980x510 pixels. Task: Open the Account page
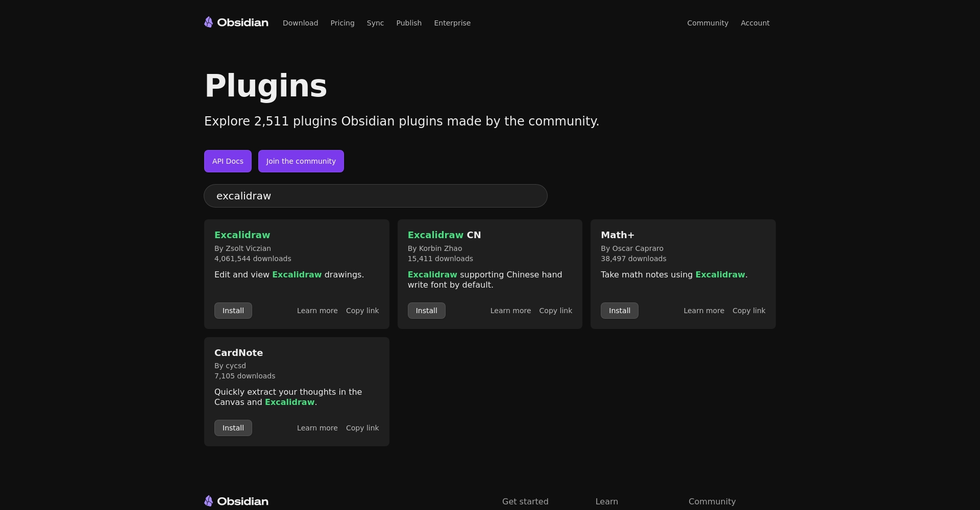[x=755, y=23]
